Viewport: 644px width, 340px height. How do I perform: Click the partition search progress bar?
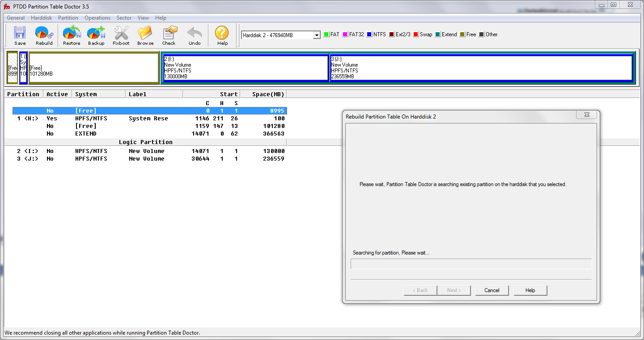pos(471,264)
